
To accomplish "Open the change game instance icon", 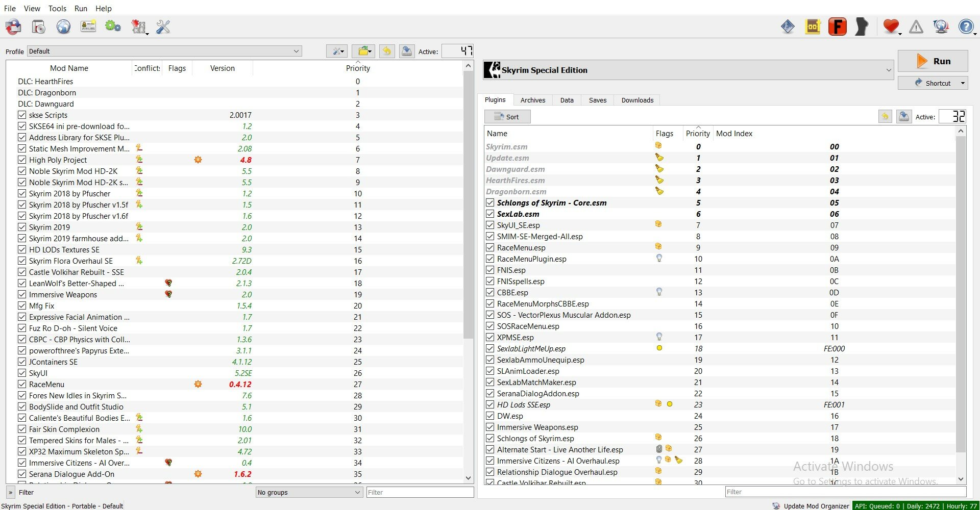I will tap(13, 27).
